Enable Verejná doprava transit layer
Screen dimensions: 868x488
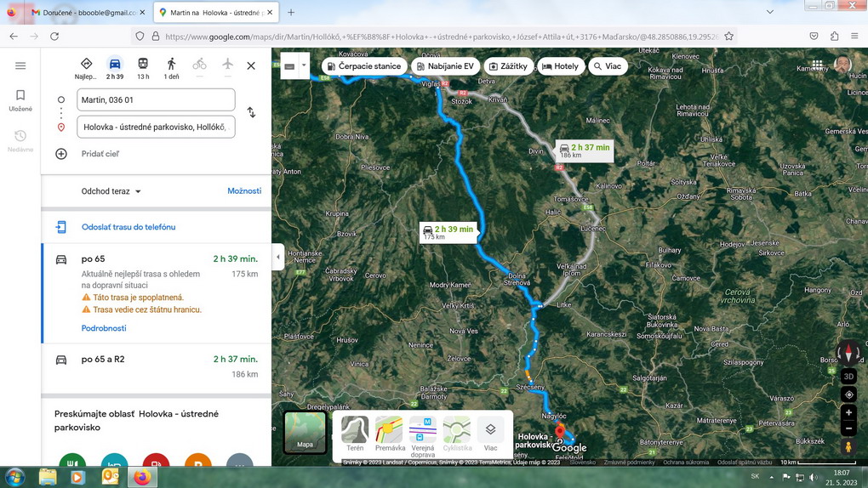point(423,436)
